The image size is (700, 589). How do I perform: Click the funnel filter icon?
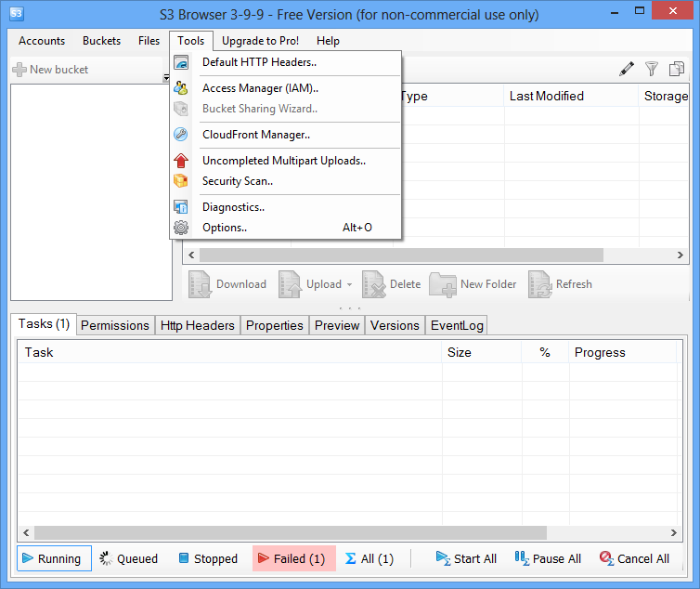coord(652,69)
